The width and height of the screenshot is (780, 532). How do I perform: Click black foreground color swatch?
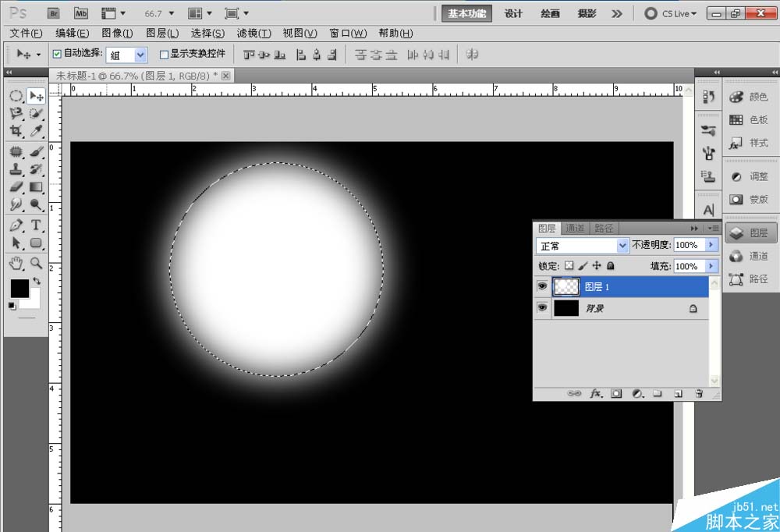[20, 289]
